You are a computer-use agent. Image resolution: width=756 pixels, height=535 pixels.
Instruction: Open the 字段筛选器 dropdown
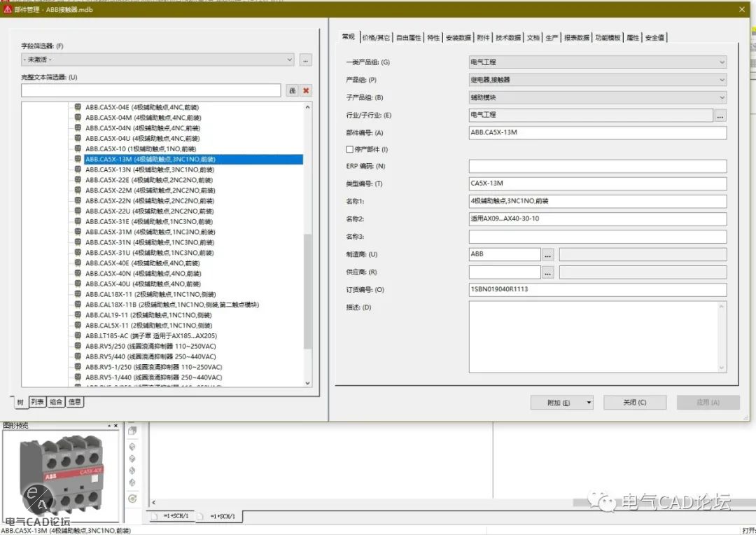point(290,60)
